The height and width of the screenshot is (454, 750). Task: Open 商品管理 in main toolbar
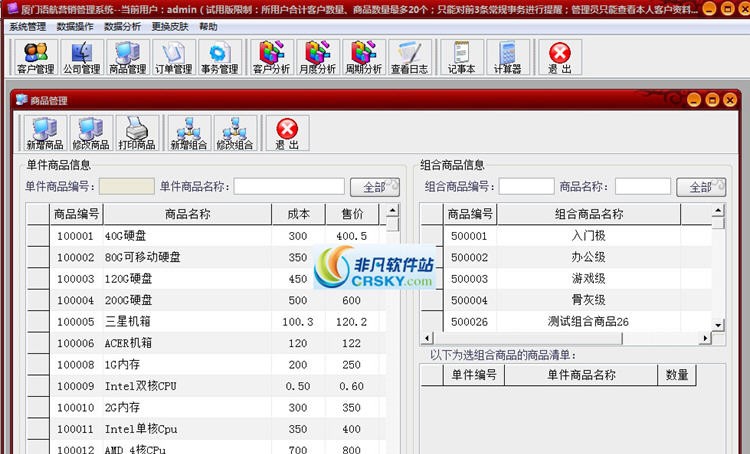[x=128, y=57]
